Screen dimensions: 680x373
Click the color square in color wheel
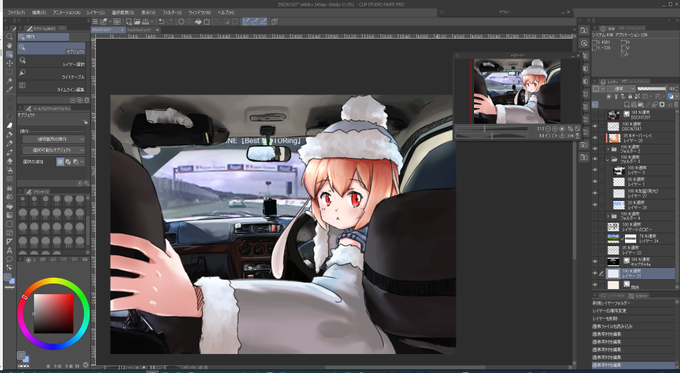[54, 314]
